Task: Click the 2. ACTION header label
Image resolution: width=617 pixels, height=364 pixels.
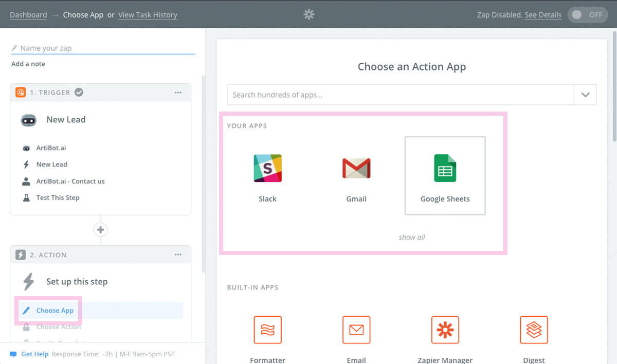Action: pos(48,255)
